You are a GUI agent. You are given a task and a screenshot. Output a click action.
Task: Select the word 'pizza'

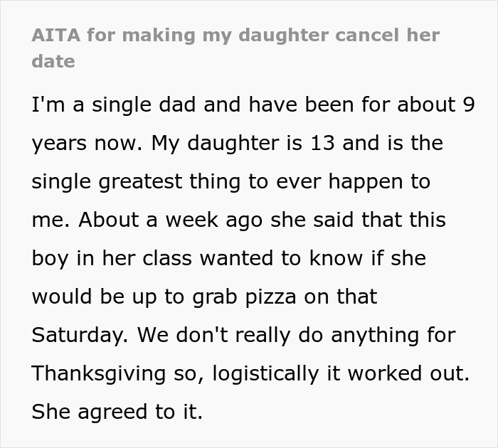point(256,297)
